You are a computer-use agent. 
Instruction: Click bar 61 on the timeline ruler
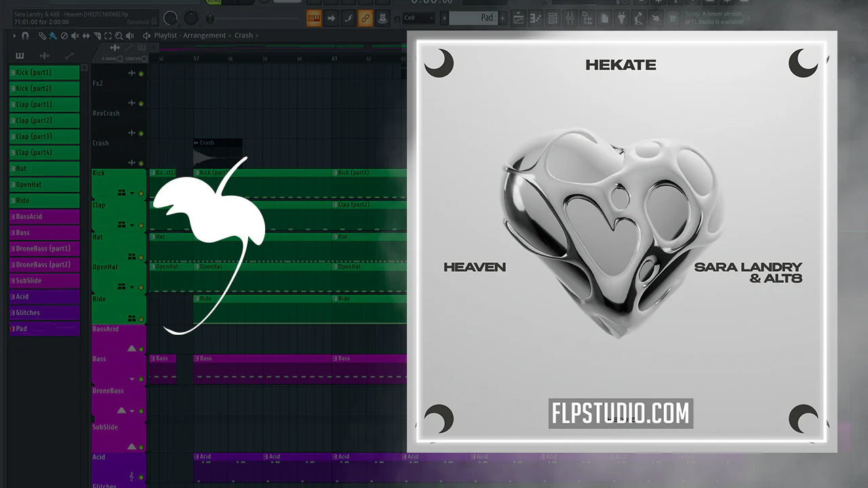[x=334, y=59]
